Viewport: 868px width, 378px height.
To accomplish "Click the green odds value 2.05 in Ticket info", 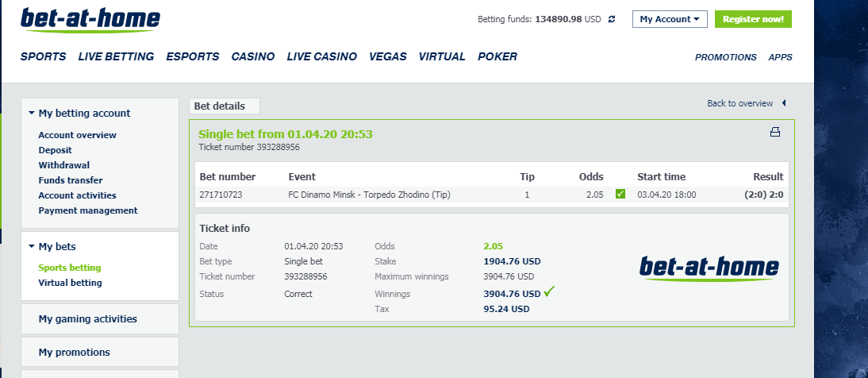I will click(x=494, y=247).
